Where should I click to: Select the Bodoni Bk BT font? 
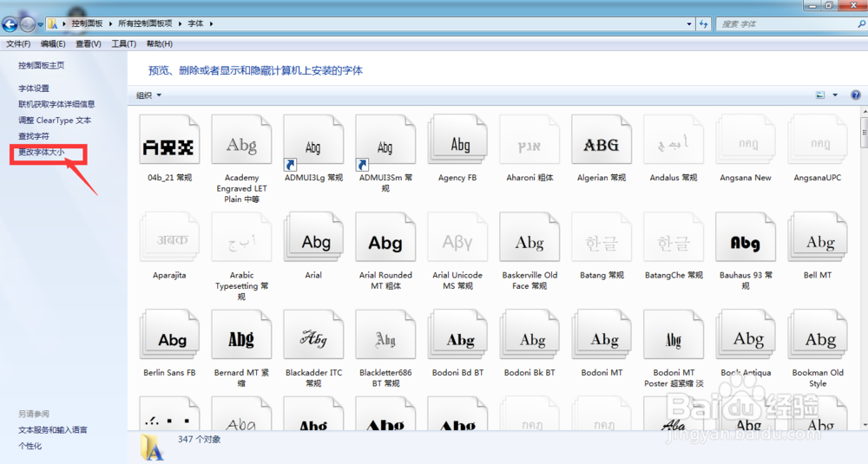click(x=529, y=335)
